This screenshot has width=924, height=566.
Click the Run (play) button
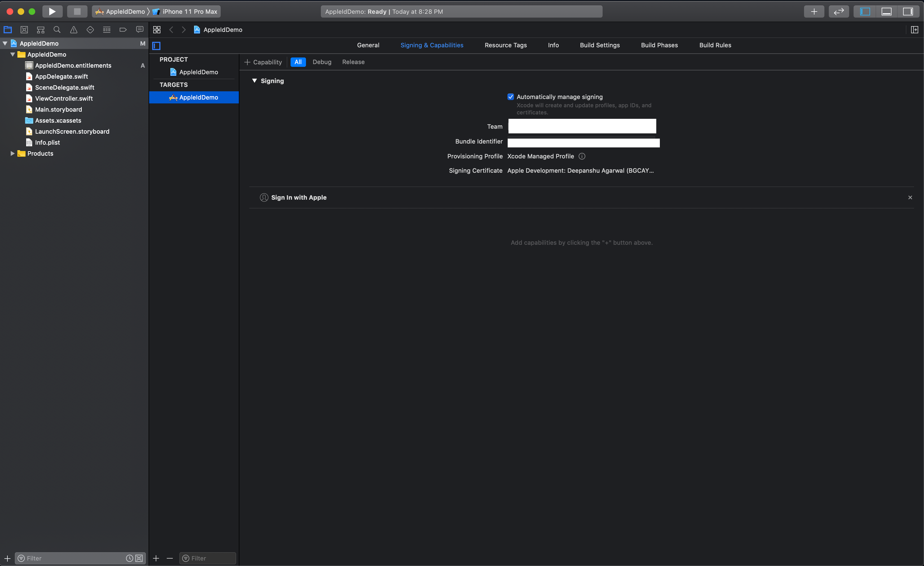pos(52,12)
